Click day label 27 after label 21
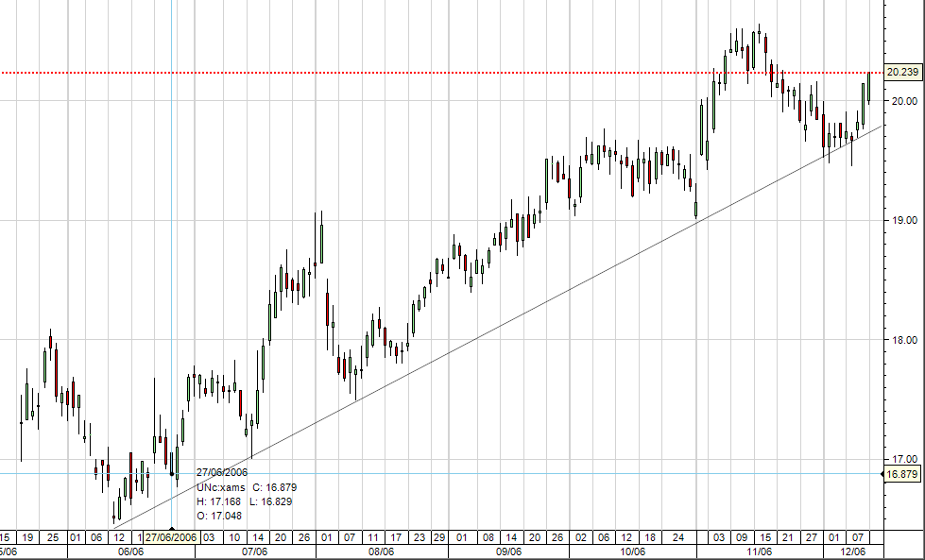The height and width of the screenshot is (560, 925). 812,537
